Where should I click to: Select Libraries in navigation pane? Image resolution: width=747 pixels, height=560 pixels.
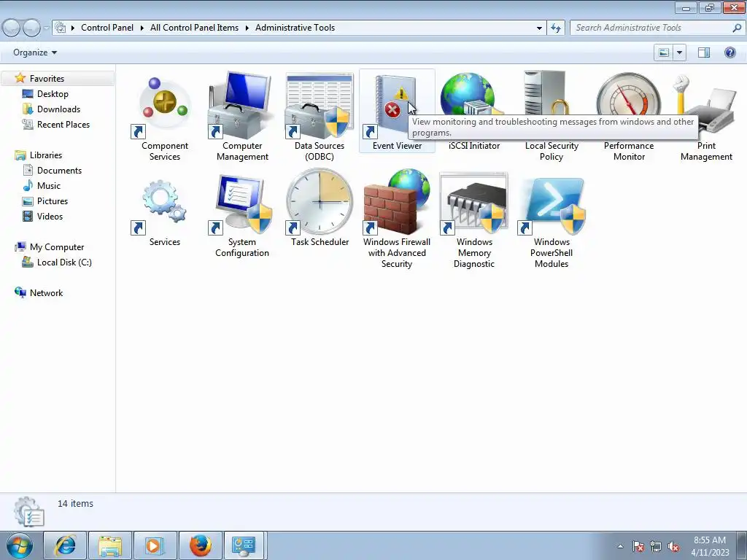(x=46, y=155)
